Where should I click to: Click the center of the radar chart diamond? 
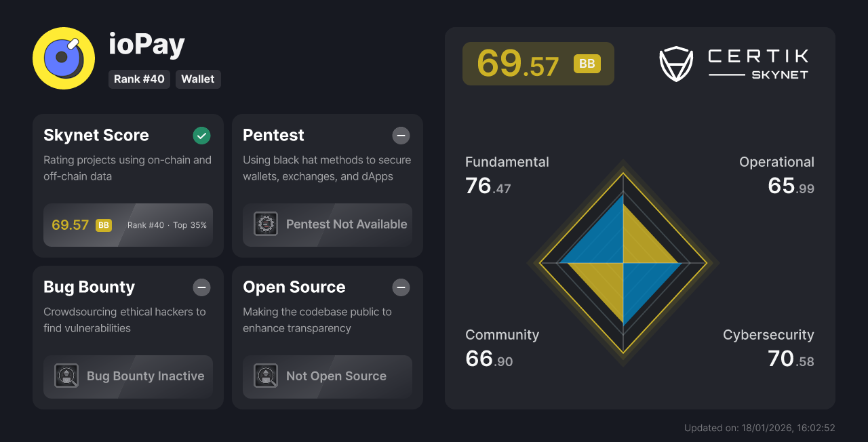(x=623, y=264)
